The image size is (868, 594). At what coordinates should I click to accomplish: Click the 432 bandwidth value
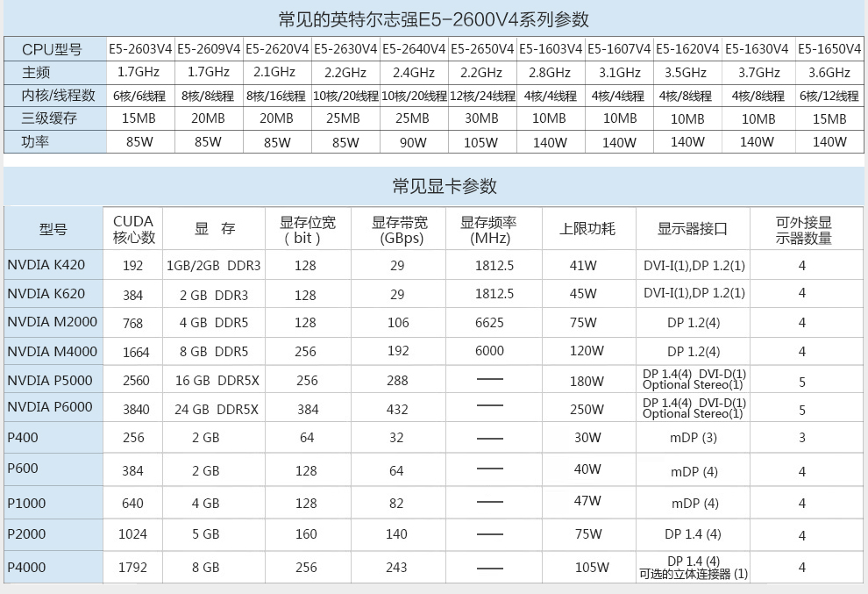(x=397, y=410)
